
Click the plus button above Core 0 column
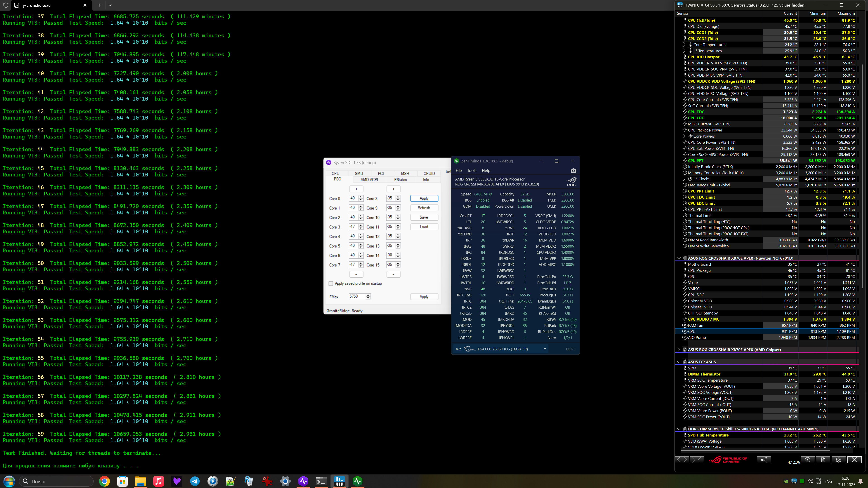point(356,189)
